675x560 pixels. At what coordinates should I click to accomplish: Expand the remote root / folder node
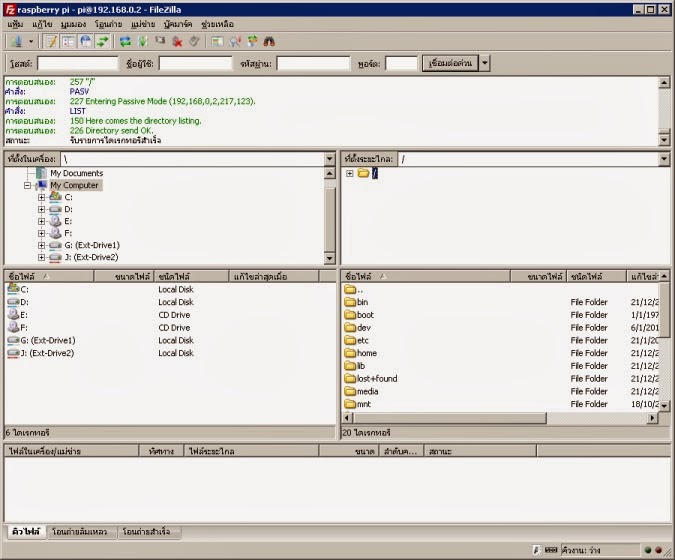350,173
